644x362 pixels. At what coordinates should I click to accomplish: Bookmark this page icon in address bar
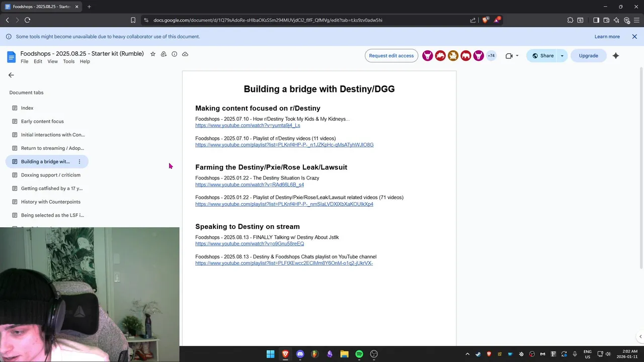[x=133, y=20]
